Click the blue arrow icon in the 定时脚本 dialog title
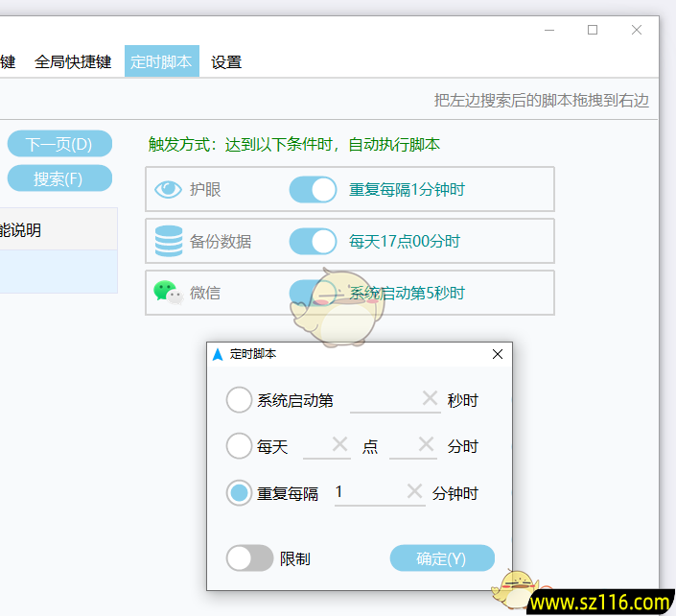Screen dimensions: 676x616 click(218, 354)
